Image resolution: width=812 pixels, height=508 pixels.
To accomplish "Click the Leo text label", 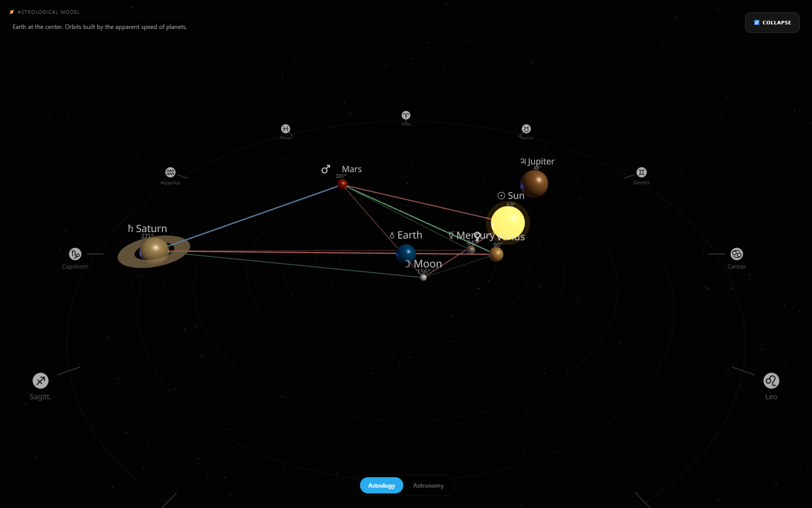I will (x=771, y=397).
